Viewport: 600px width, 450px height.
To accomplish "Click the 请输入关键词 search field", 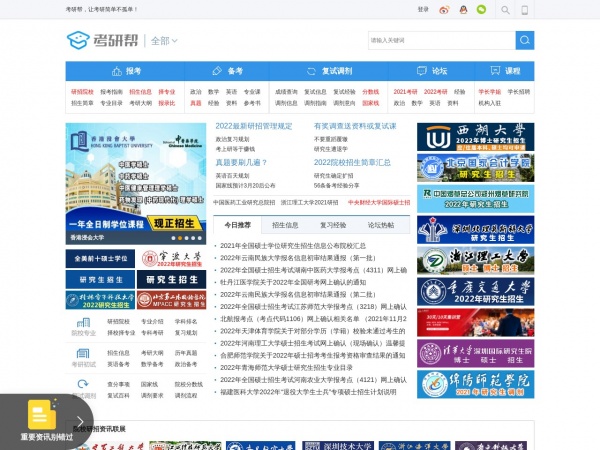I will (442, 40).
